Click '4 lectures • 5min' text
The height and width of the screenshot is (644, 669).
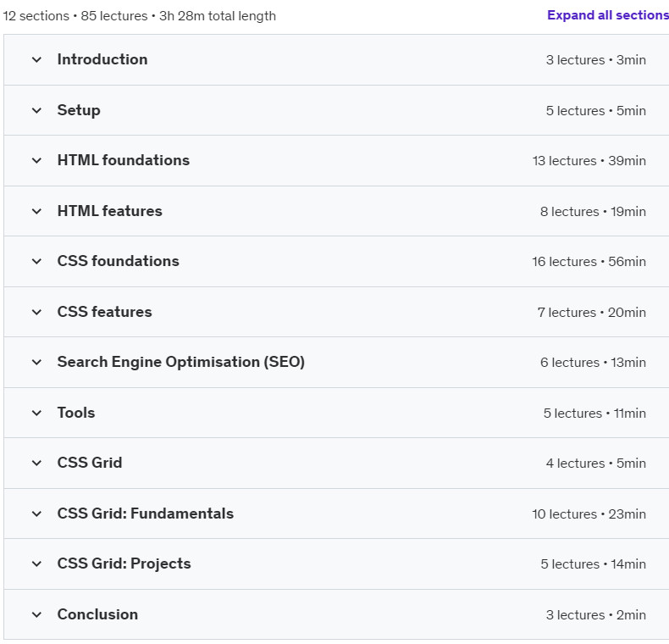[595, 463]
